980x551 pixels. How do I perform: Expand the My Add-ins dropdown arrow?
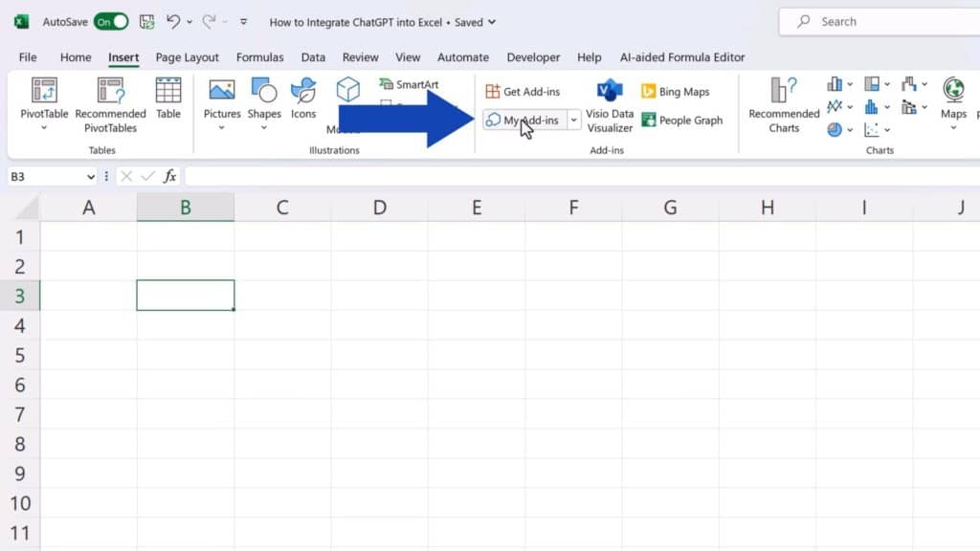[x=573, y=120]
